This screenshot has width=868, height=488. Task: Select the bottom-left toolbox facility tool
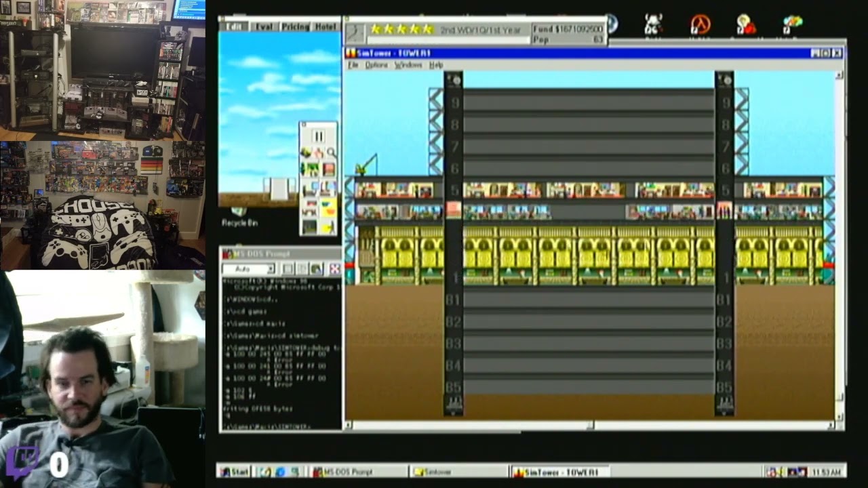310,226
